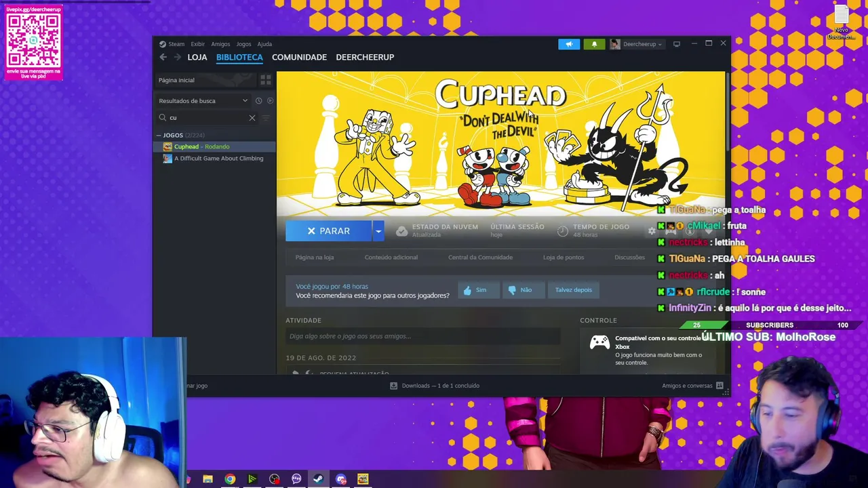Click the Talvez depois button
The image size is (868, 488).
pyautogui.click(x=573, y=290)
